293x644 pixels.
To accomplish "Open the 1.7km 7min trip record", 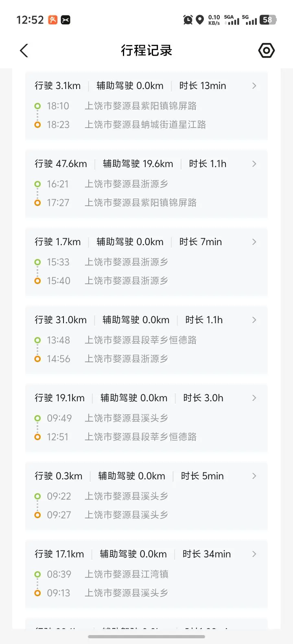I will click(146, 261).
